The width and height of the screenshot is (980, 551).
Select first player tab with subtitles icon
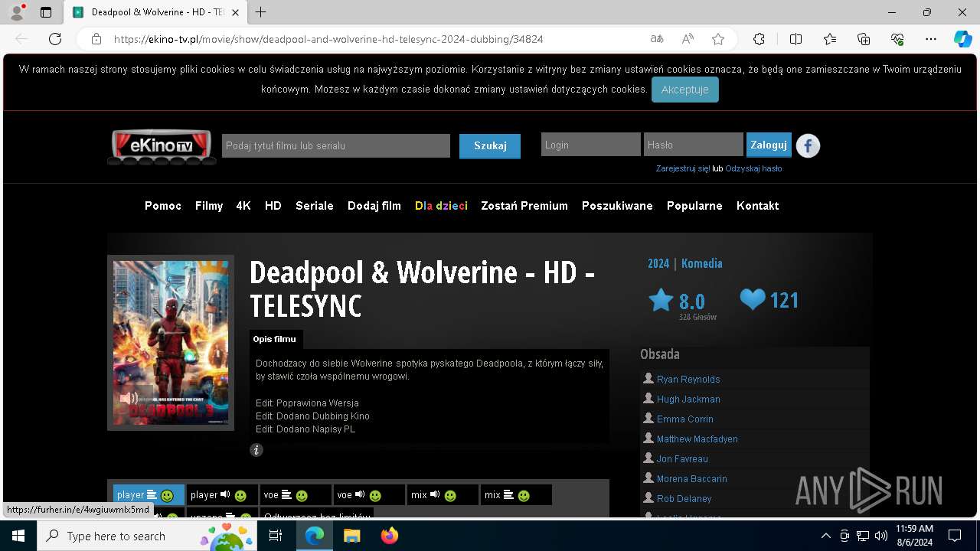point(149,495)
